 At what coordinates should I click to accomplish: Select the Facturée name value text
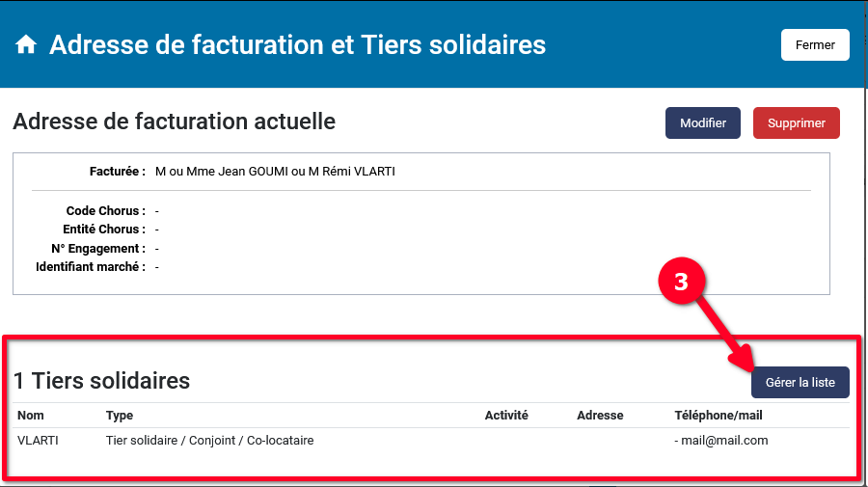tap(275, 172)
